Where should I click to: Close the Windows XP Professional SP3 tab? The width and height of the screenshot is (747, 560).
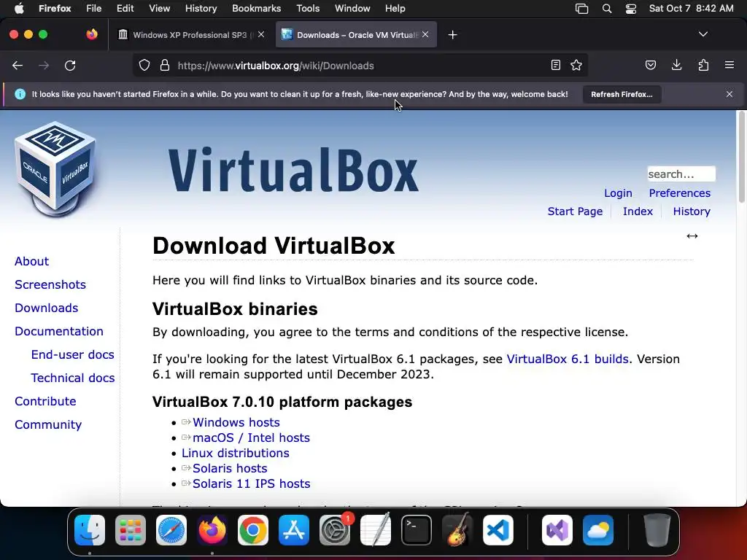[x=261, y=34]
